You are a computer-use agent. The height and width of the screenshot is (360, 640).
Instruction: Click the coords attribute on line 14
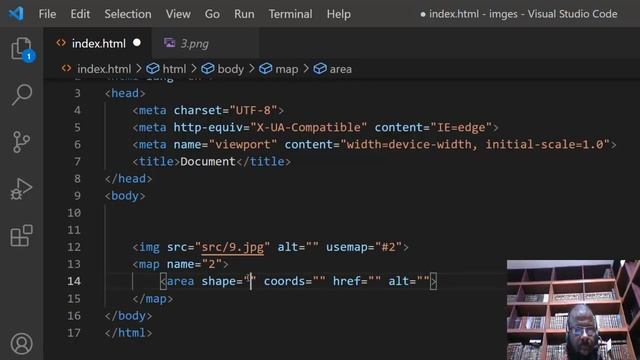coord(284,281)
